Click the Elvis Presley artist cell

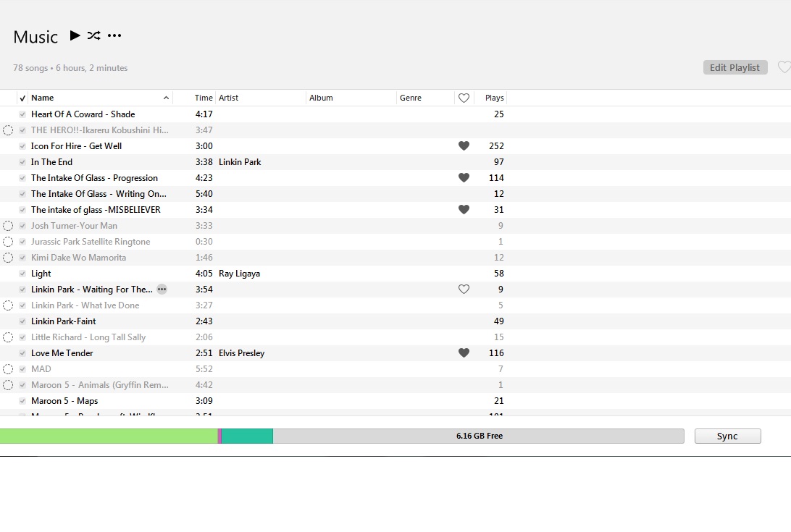pos(241,353)
